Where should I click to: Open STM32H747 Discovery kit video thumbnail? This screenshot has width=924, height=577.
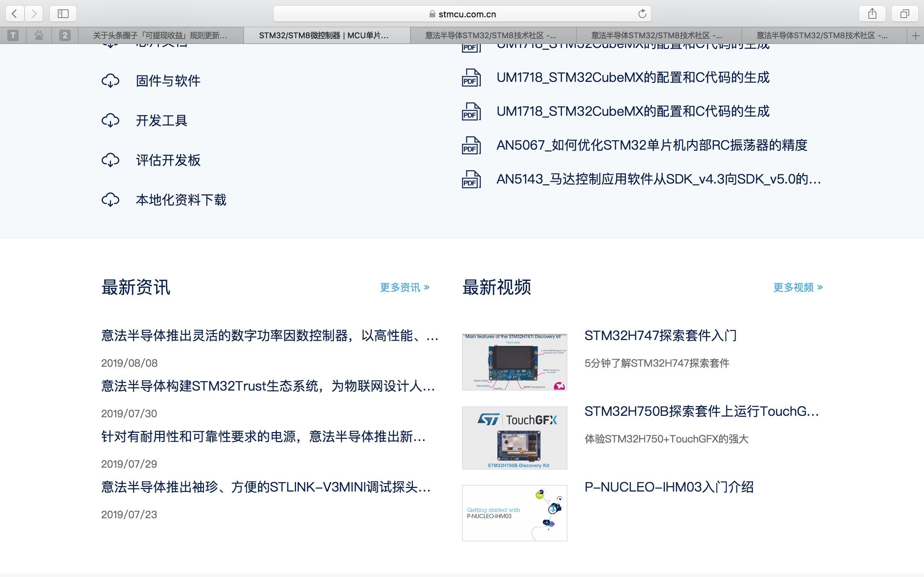pyautogui.click(x=514, y=362)
